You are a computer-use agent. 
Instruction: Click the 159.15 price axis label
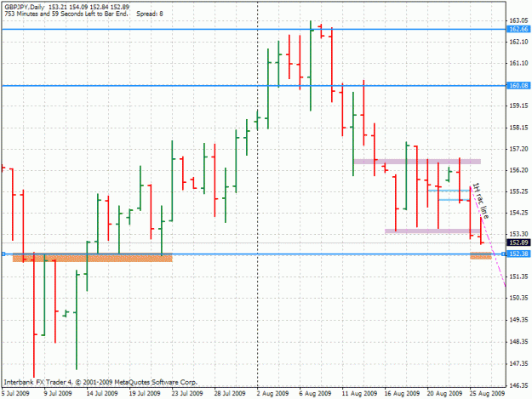[518, 105]
